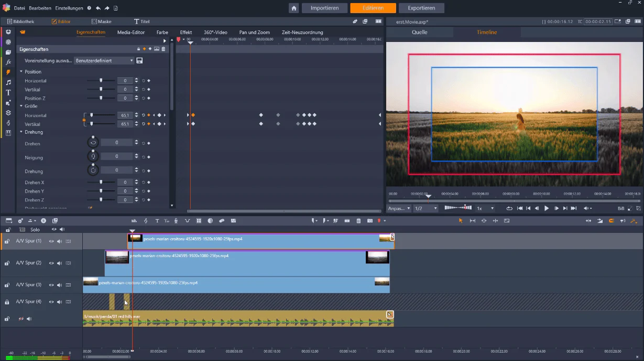Toggle the size aspect ratio lock icon

pyautogui.click(x=84, y=120)
